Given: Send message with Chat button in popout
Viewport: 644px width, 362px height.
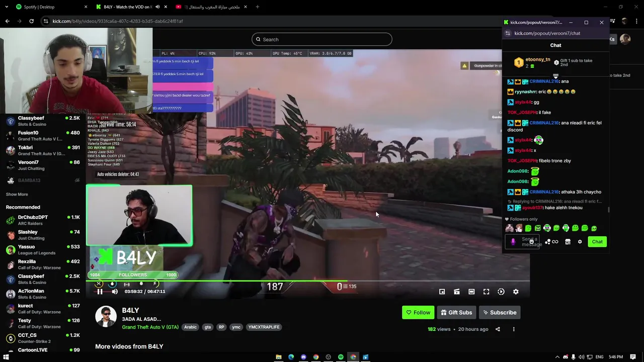Looking at the screenshot, I should [597, 242].
